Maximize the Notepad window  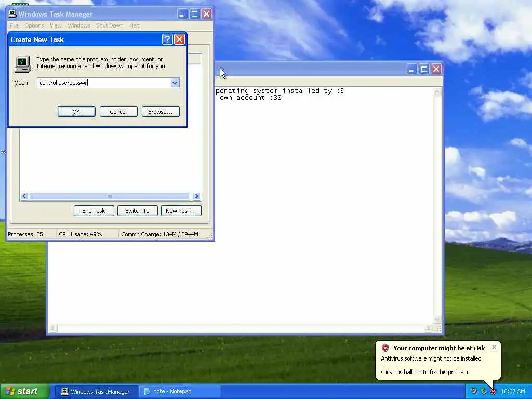tap(424, 69)
